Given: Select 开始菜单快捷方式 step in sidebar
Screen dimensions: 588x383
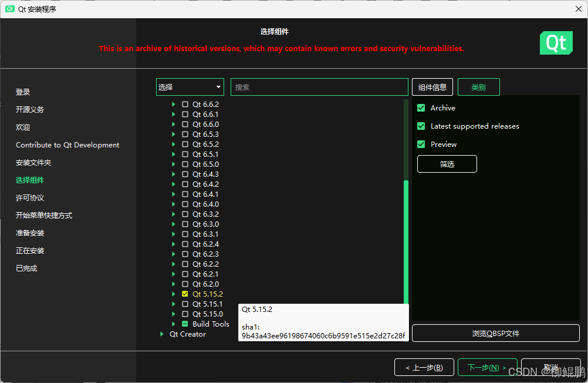Looking at the screenshot, I should (x=44, y=216).
